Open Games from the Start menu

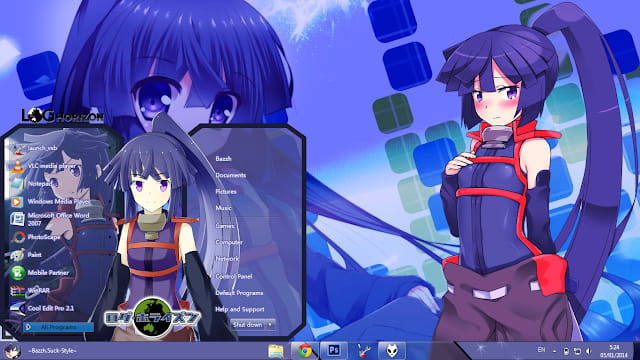pyautogui.click(x=225, y=226)
